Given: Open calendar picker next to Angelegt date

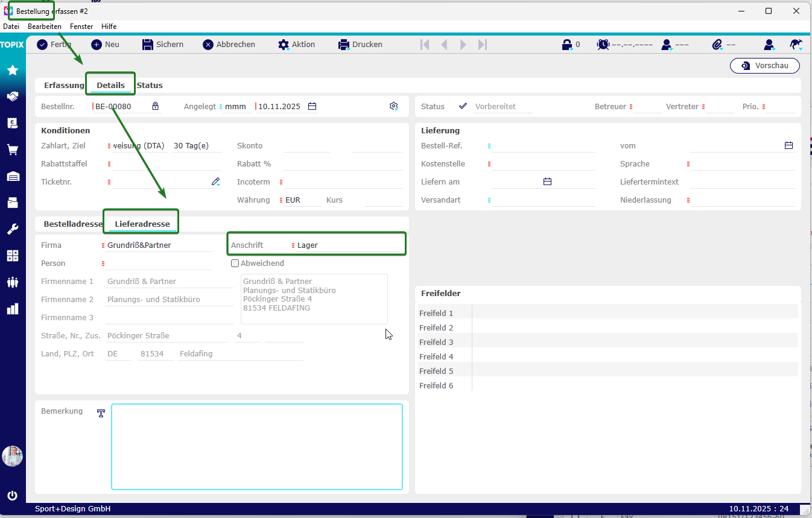Looking at the screenshot, I should pos(312,106).
